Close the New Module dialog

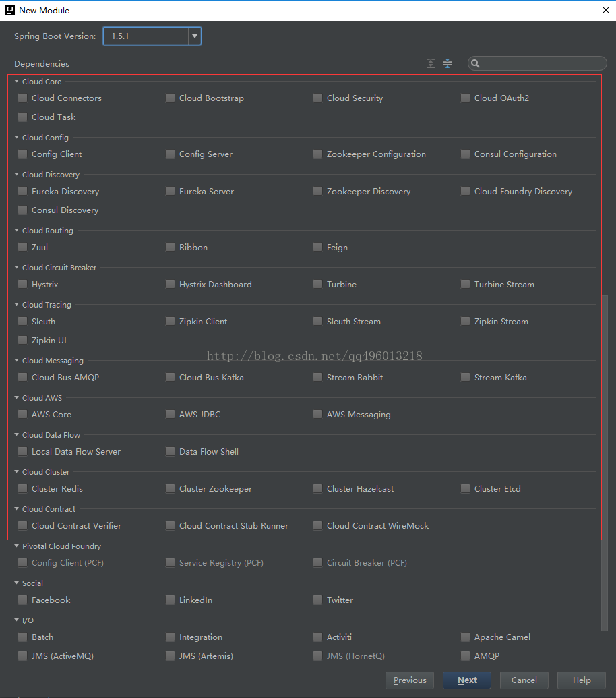click(x=605, y=10)
